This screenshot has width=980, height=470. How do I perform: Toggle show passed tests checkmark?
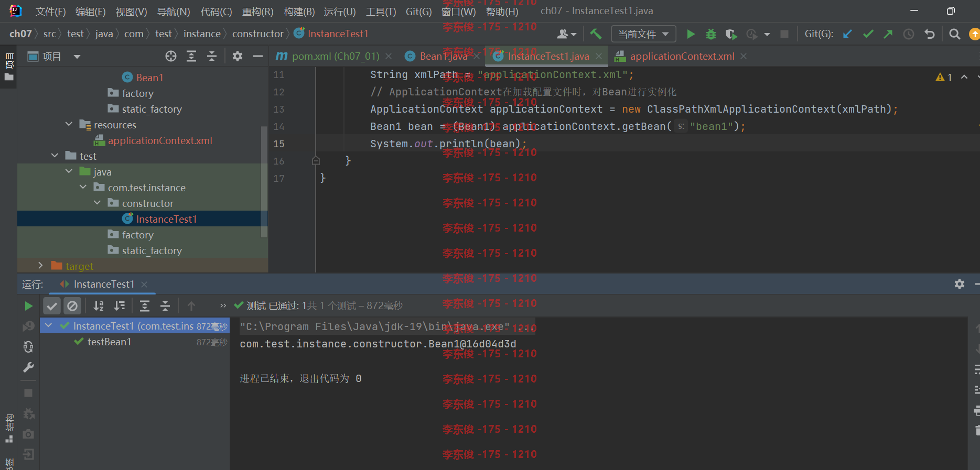(52, 306)
